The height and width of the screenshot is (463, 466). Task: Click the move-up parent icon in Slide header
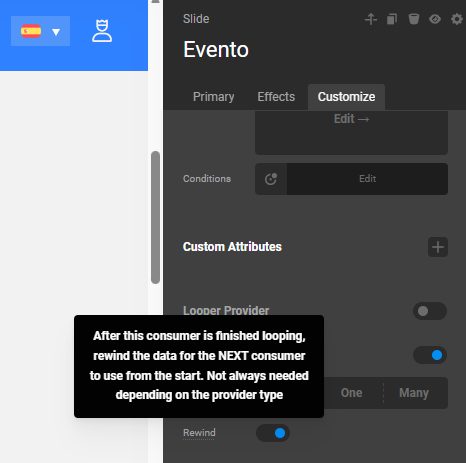[371, 19]
